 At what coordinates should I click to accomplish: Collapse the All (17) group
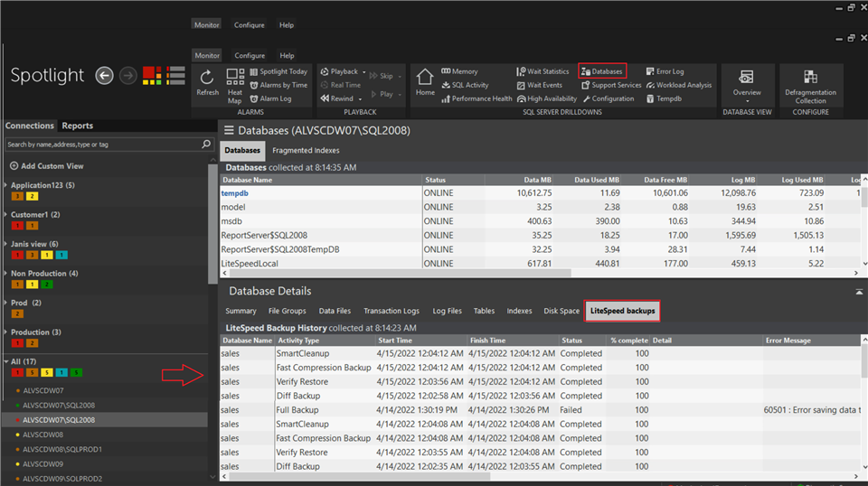6,361
